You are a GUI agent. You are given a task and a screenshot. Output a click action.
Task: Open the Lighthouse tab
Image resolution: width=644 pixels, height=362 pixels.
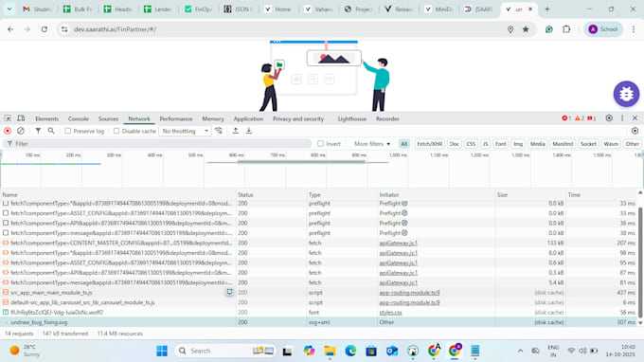[x=352, y=118]
